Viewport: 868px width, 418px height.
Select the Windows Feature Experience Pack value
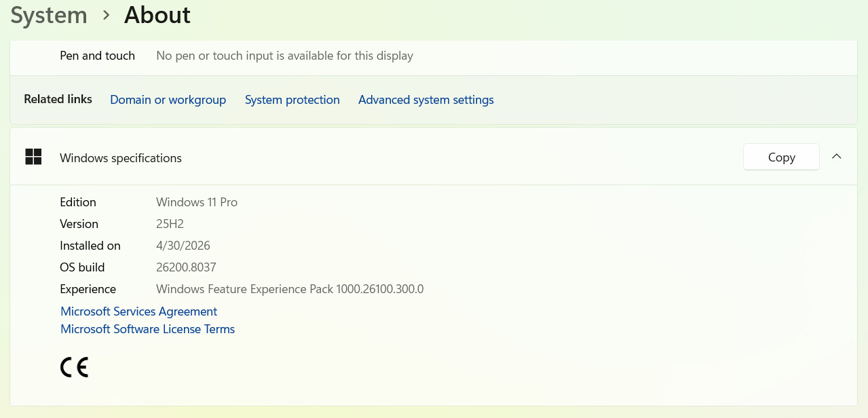click(x=290, y=289)
